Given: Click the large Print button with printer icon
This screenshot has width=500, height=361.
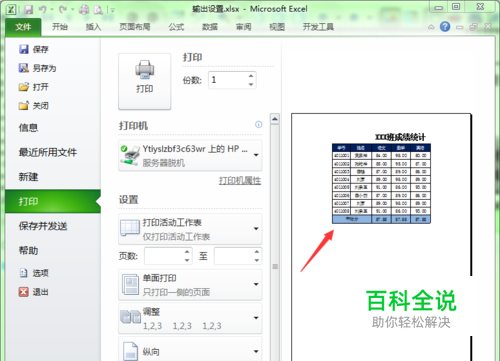Looking at the screenshot, I should point(145,81).
